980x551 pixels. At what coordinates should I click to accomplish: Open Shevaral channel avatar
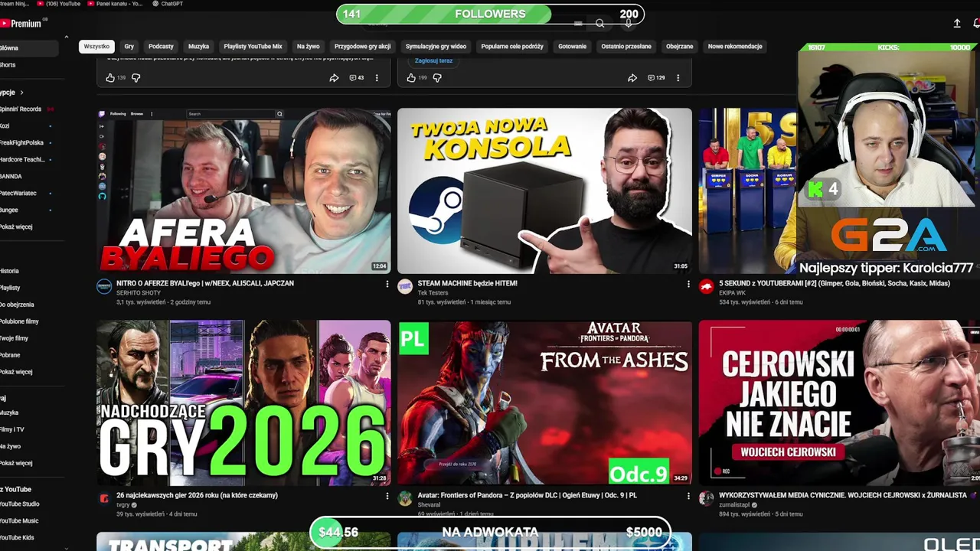click(x=405, y=499)
